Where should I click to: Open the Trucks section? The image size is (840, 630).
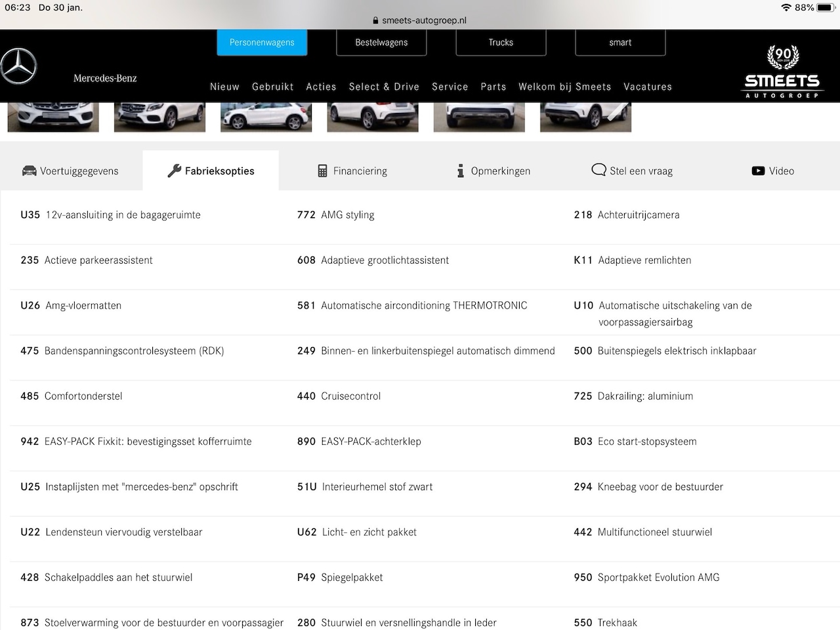[x=501, y=43]
